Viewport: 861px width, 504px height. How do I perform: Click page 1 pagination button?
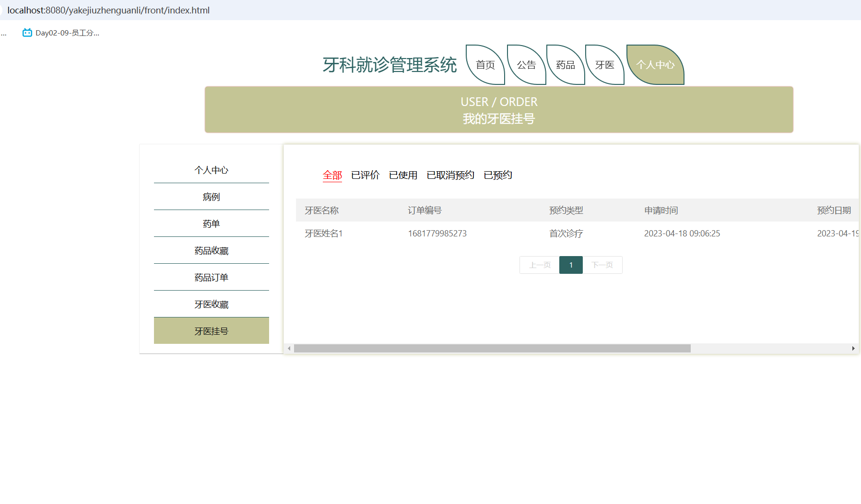coord(571,265)
